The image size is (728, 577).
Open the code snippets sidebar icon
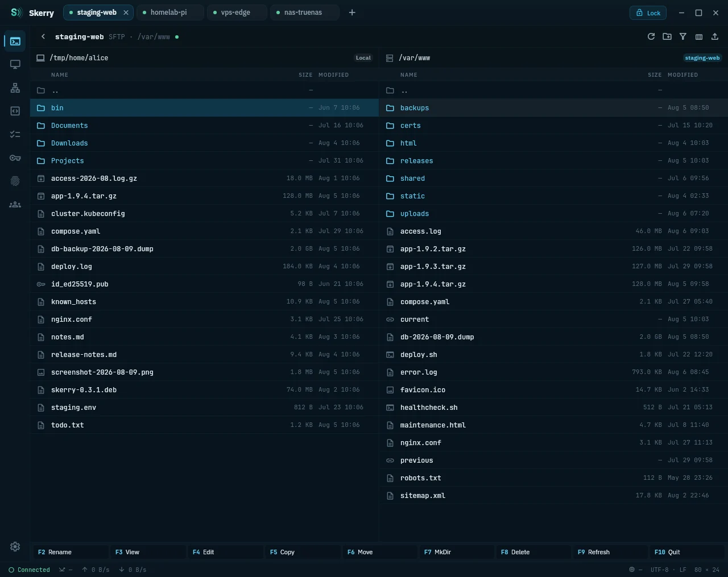coord(15,111)
